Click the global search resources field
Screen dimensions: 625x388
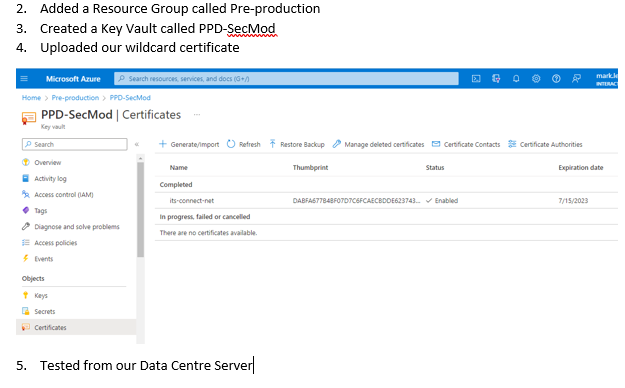[x=286, y=79]
